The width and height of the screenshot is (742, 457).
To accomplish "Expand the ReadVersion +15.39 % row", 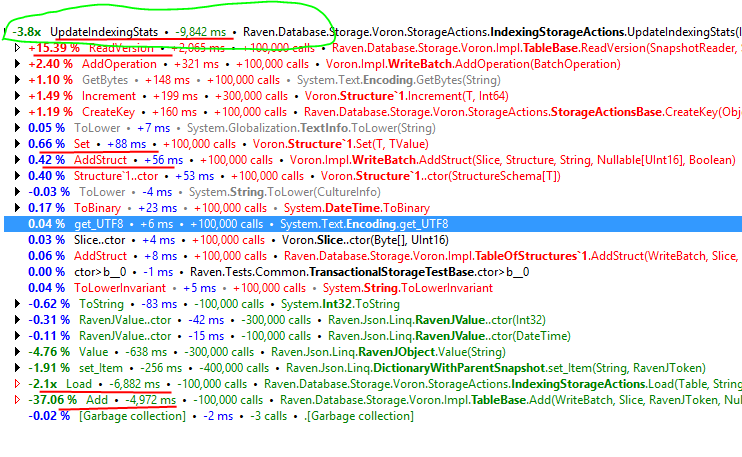I will pyautogui.click(x=17, y=48).
